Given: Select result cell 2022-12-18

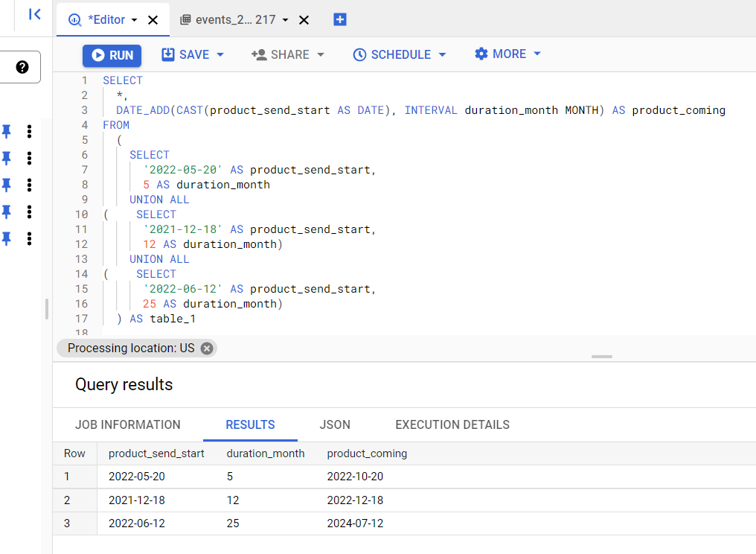Looking at the screenshot, I should [355, 500].
